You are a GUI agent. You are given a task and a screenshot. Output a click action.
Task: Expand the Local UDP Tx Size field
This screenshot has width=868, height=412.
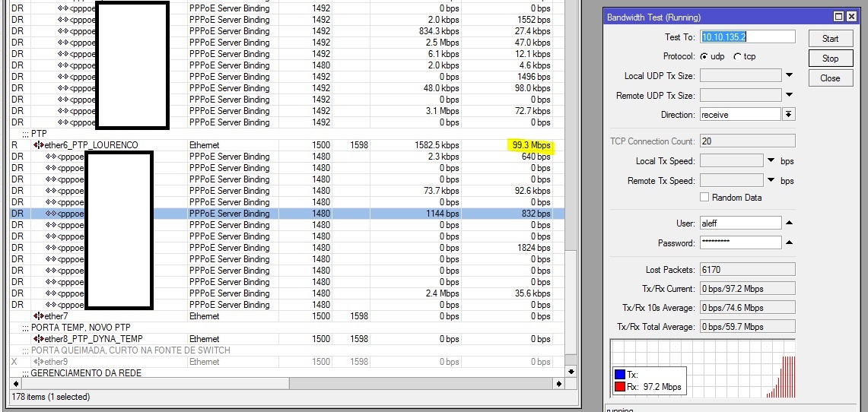789,75
